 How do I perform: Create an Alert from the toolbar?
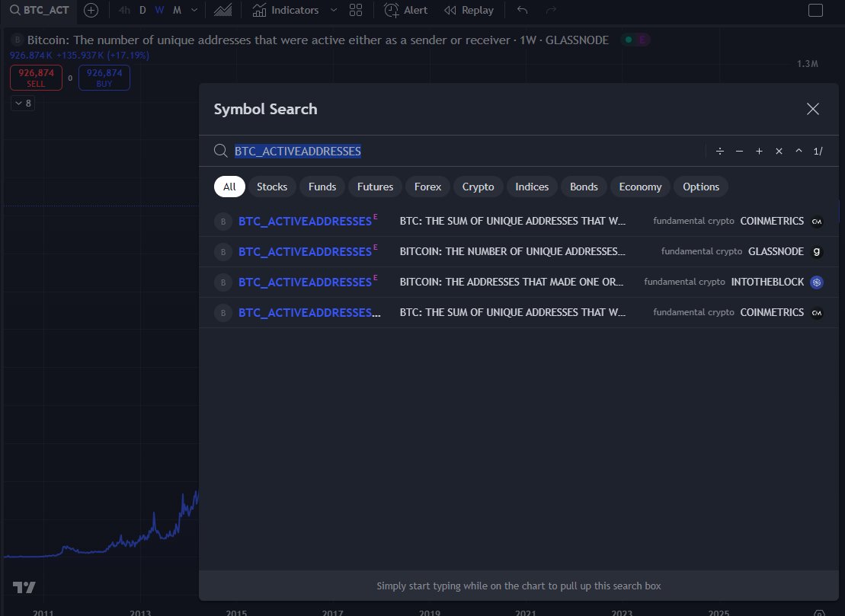tap(405, 10)
